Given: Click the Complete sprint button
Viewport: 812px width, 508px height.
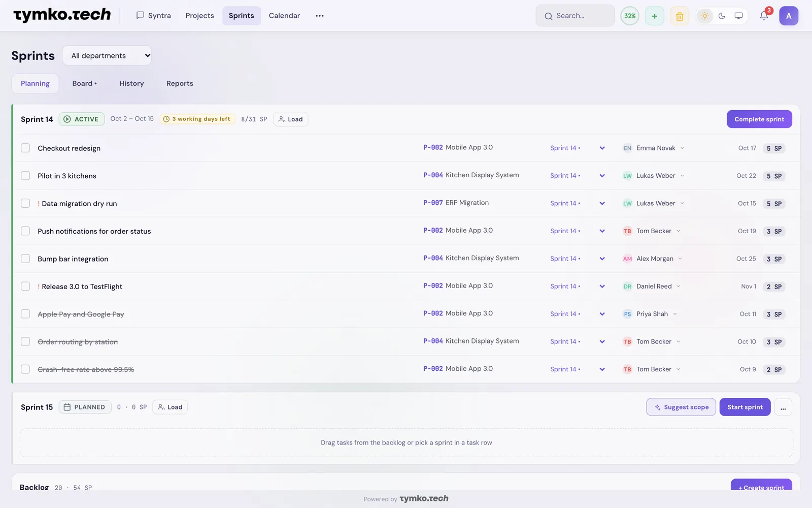Looking at the screenshot, I should [x=759, y=119].
